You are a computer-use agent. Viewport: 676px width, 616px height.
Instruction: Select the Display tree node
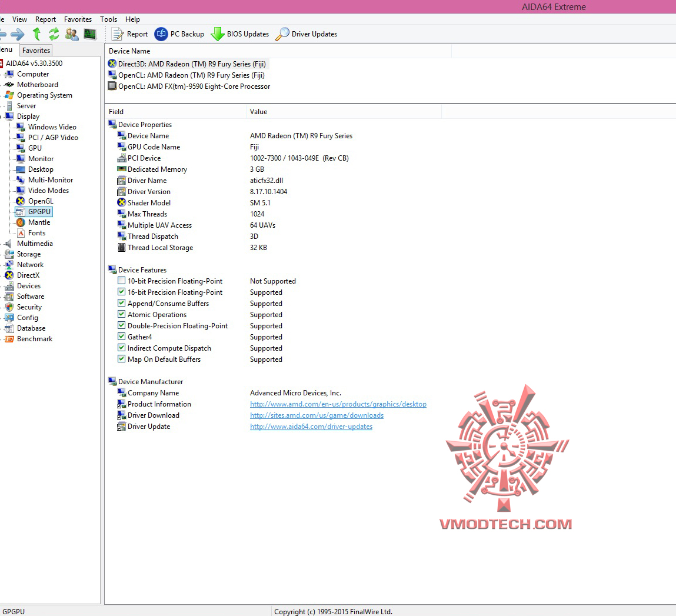(28, 116)
